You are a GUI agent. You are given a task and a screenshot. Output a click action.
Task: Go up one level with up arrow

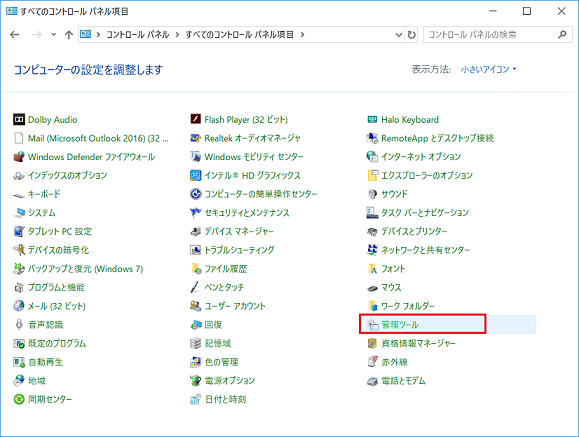69,35
